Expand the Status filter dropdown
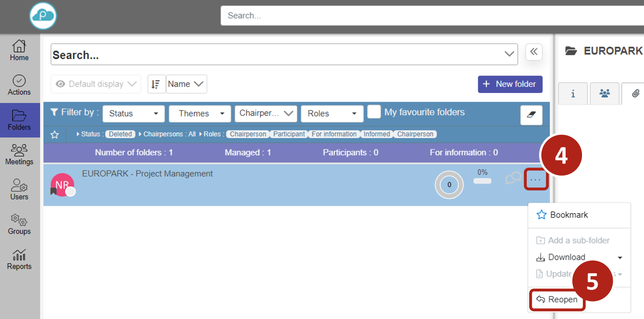This screenshot has width=644, height=319. pos(133,114)
